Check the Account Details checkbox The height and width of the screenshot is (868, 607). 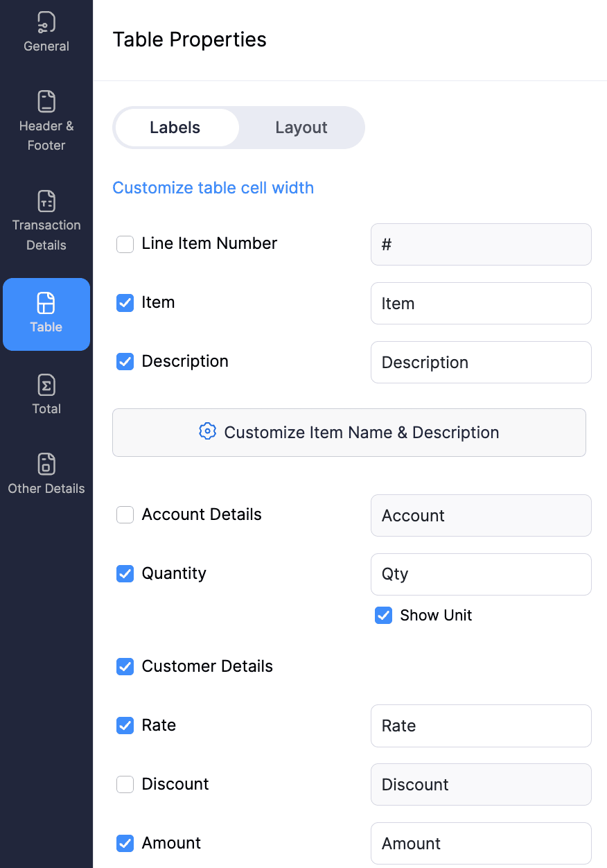point(125,515)
